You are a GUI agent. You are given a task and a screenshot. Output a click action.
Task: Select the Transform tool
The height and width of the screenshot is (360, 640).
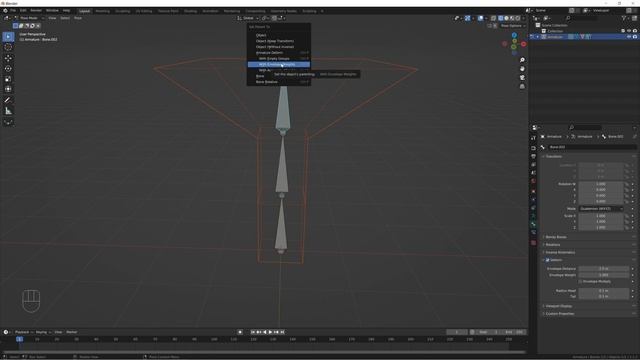coord(8,89)
